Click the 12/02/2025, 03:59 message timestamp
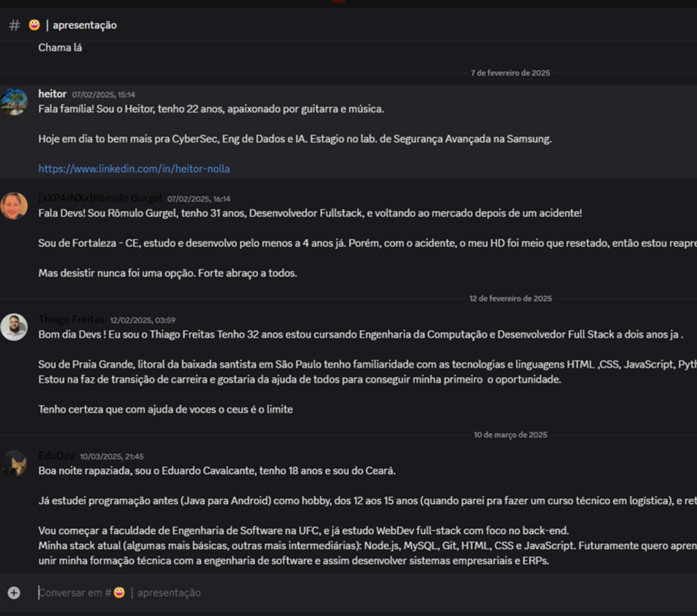697x616 pixels. [x=142, y=320]
